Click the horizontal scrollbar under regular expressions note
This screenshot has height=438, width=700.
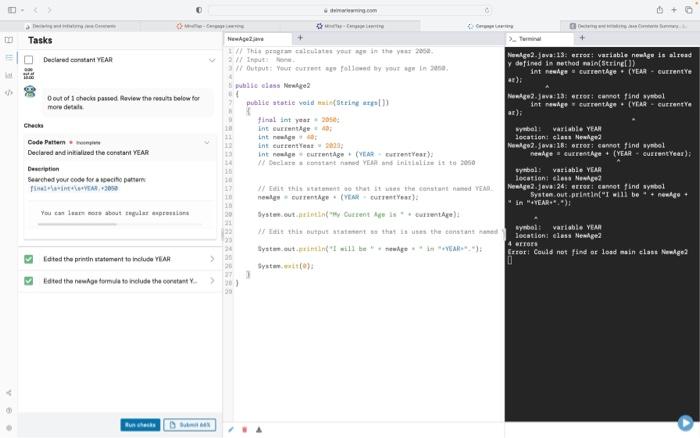pyautogui.click(x=77, y=224)
